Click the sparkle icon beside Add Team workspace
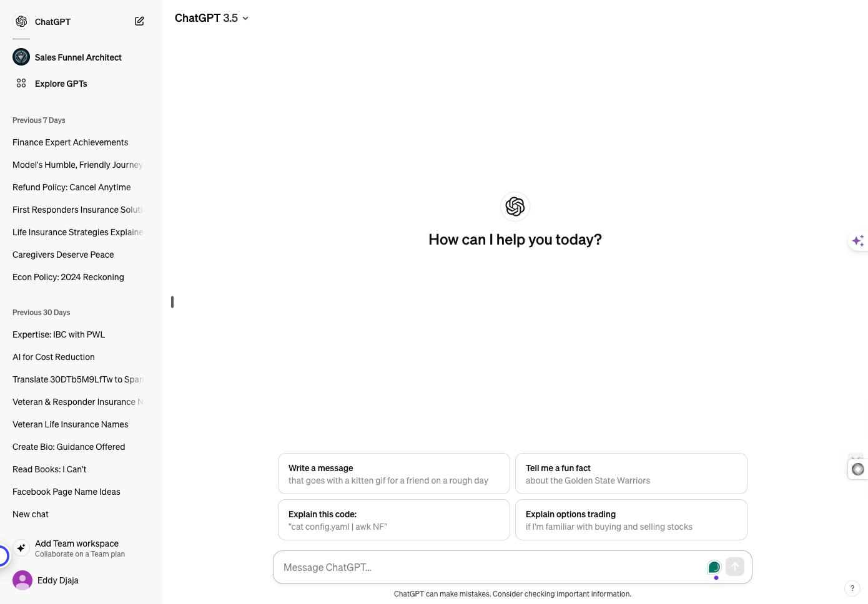 click(x=21, y=548)
